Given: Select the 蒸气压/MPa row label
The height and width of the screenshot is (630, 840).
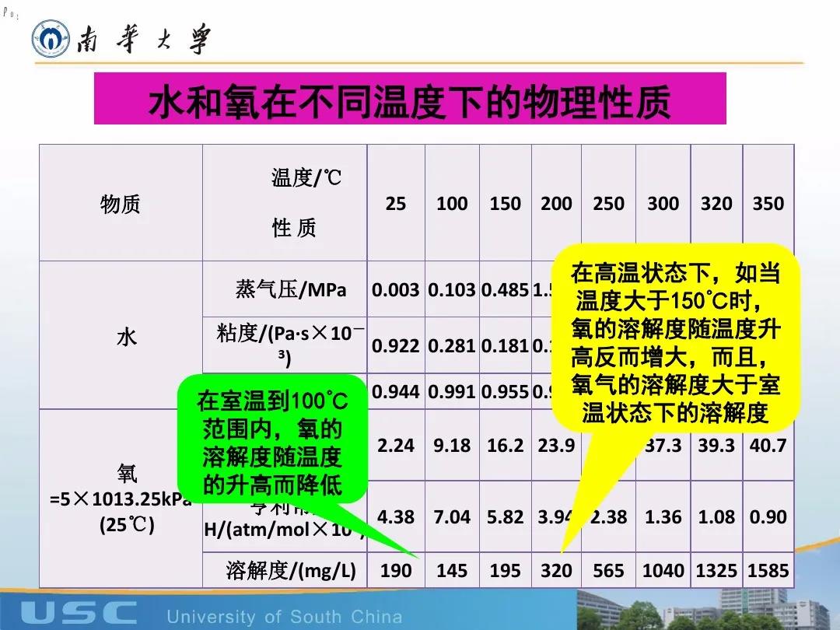Looking at the screenshot, I should pos(291,290).
